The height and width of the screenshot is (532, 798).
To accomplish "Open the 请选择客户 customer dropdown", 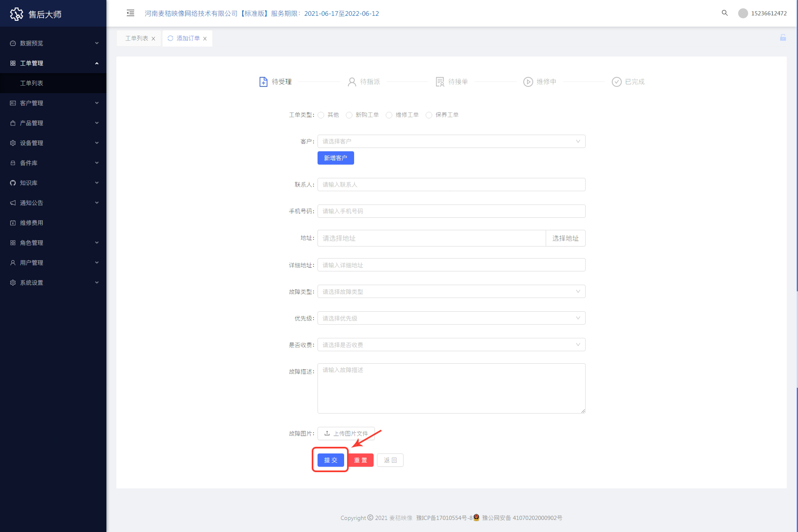I will pos(451,141).
